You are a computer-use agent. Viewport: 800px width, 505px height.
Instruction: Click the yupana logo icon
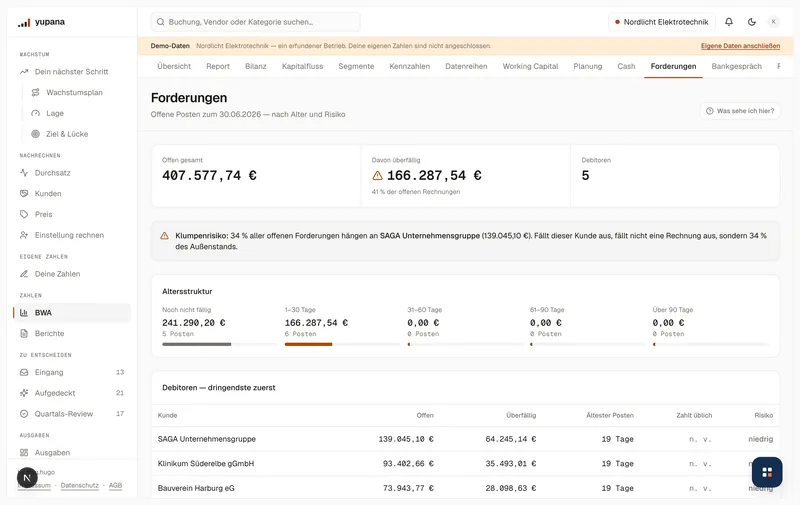24,22
